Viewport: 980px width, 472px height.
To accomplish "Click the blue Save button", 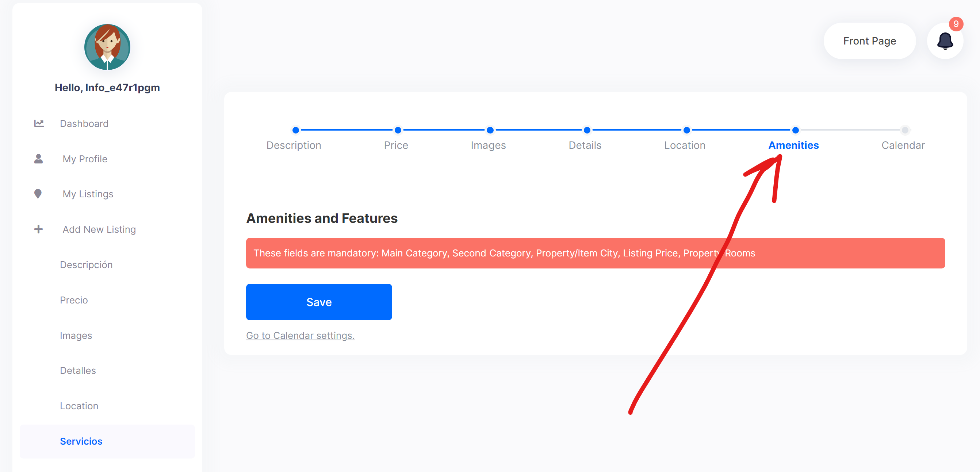I will [319, 302].
